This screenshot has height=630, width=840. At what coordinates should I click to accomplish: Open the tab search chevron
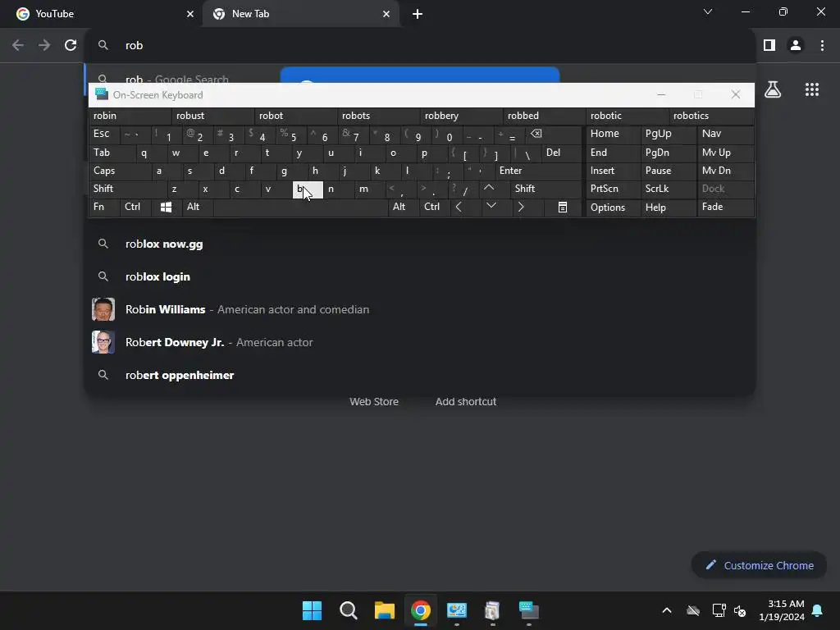click(708, 11)
